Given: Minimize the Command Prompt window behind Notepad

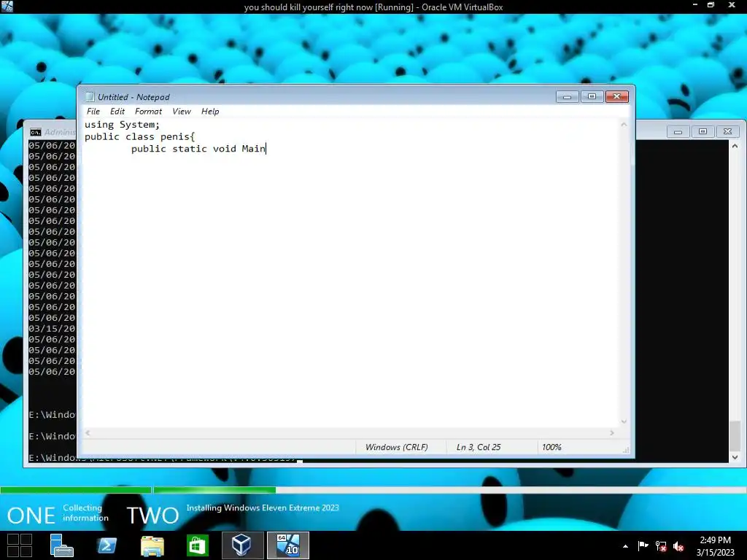Looking at the screenshot, I should click(678, 131).
